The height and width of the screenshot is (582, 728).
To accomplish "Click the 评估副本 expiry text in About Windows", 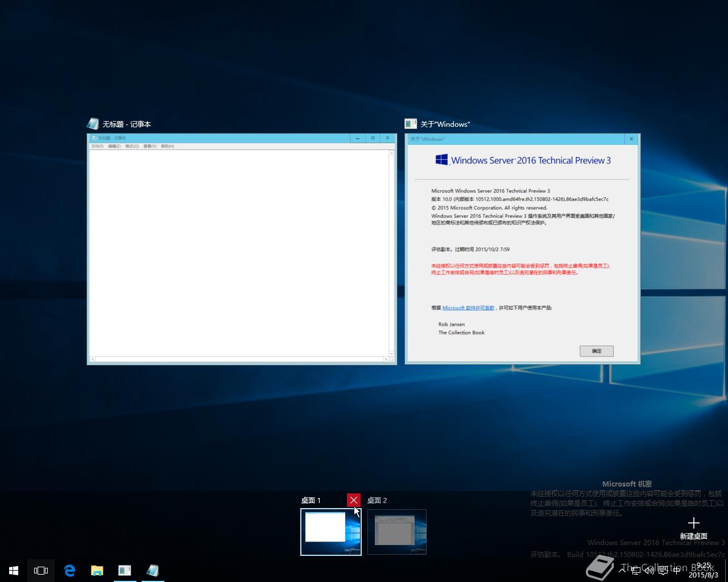I will tap(470, 249).
